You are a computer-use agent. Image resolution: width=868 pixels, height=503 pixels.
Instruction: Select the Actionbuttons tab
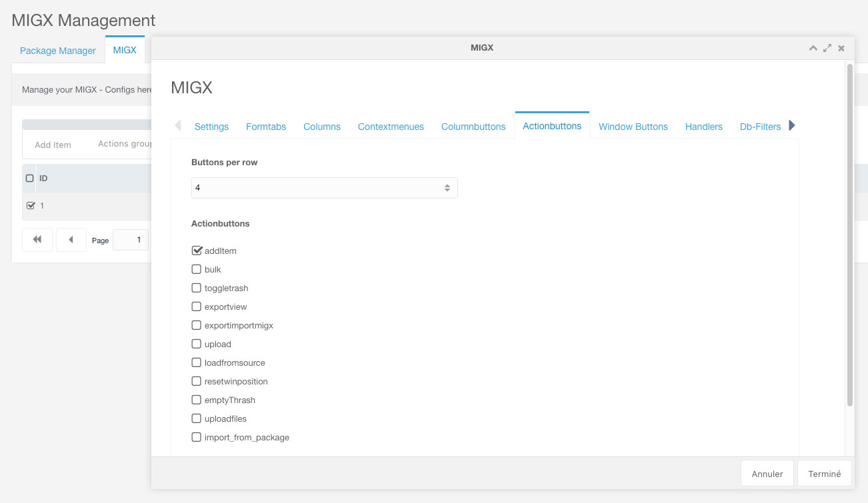(552, 126)
